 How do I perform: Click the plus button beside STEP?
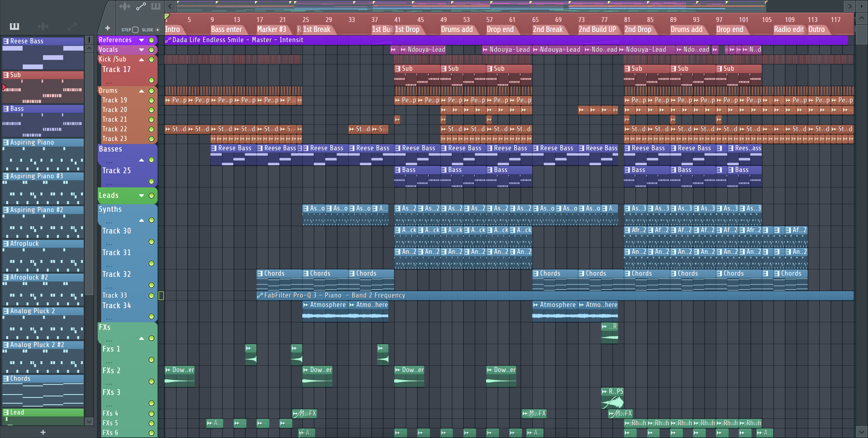coord(108,28)
